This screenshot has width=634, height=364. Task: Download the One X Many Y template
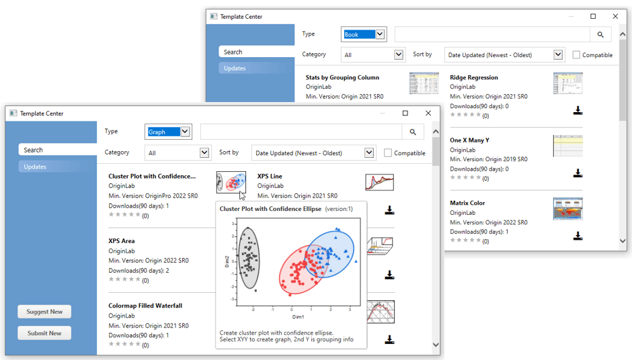[578, 173]
